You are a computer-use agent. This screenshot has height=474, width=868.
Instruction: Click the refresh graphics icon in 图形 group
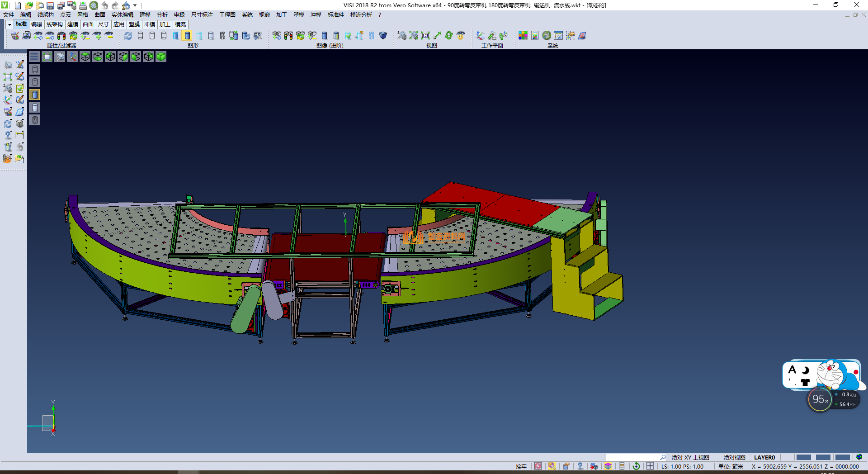(128, 36)
